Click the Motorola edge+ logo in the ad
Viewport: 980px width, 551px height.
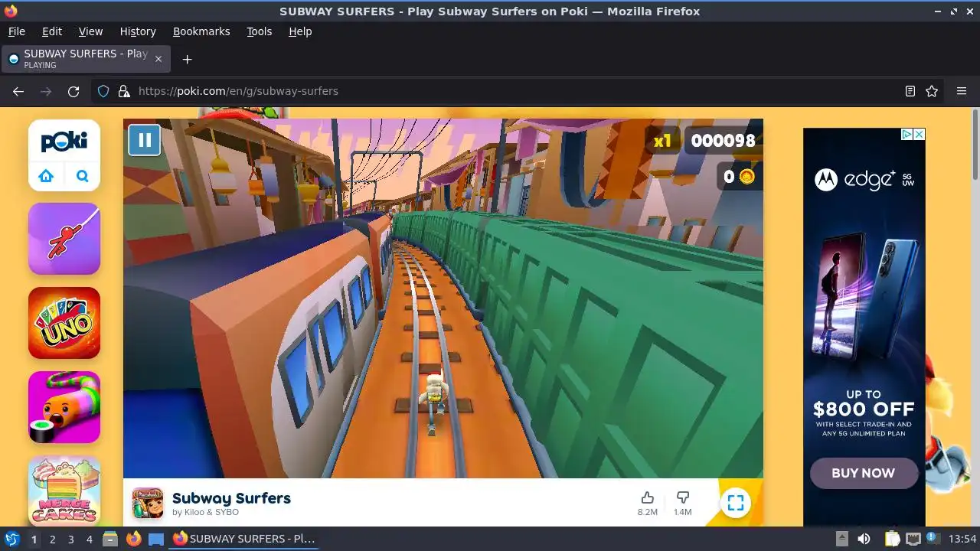click(x=864, y=180)
